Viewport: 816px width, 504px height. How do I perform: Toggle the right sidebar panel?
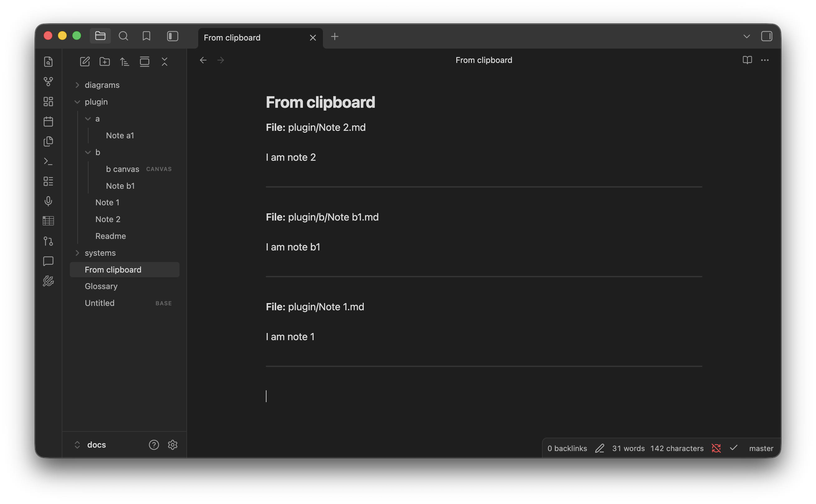coord(766,36)
